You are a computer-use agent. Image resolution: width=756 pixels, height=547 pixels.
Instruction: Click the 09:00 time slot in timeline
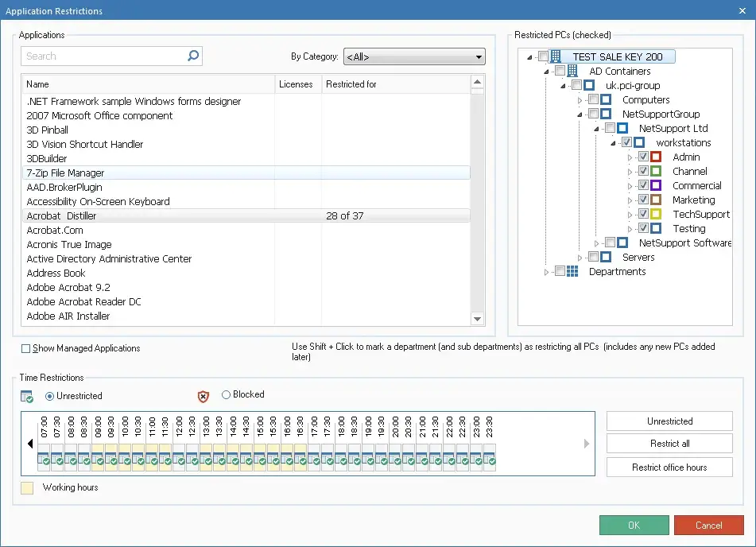click(x=98, y=456)
